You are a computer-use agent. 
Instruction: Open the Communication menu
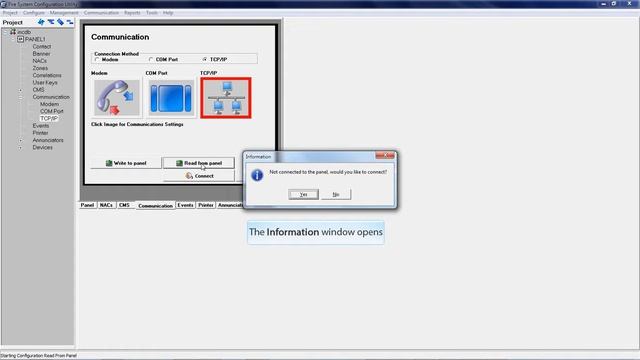click(101, 13)
